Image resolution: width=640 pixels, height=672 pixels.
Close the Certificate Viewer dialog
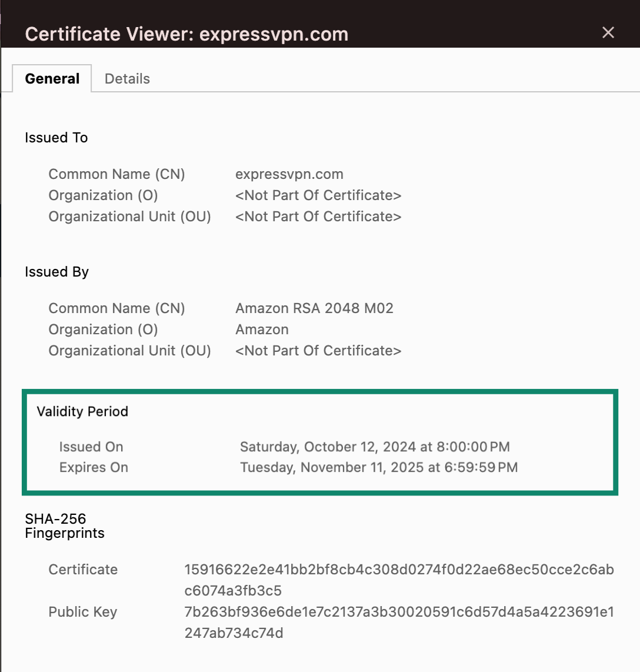click(x=608, y=33)
